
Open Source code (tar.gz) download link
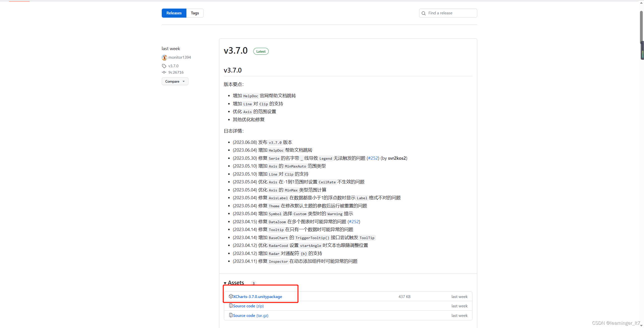[x=251, y=315]
